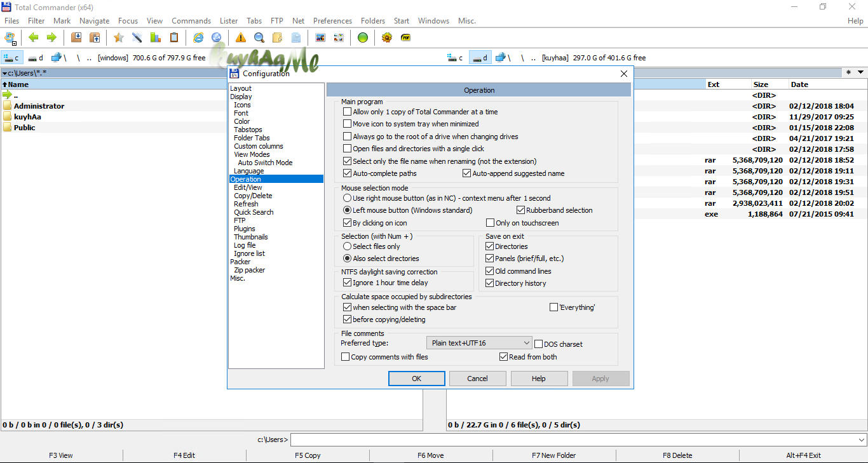Image resolution: width=868 pixels, height=463 pixels.
Task: Select drive c in the left panel drive bar
Action: (12, 58)
